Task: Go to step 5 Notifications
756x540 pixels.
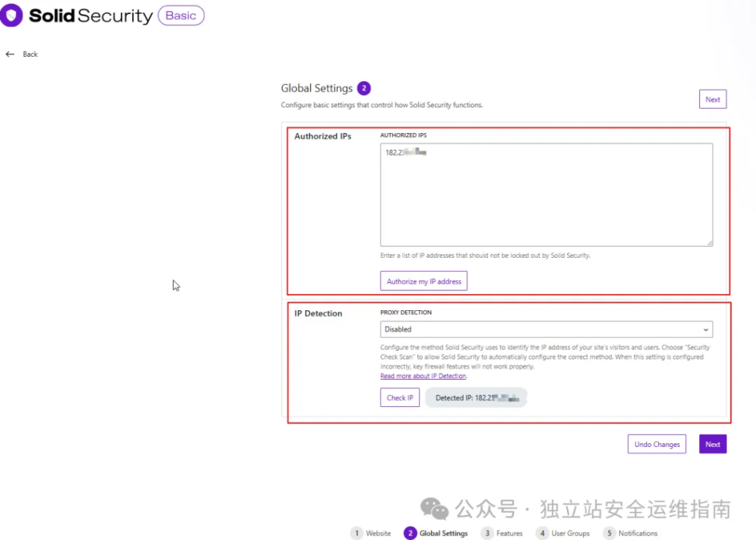Action: coord(630,533)
